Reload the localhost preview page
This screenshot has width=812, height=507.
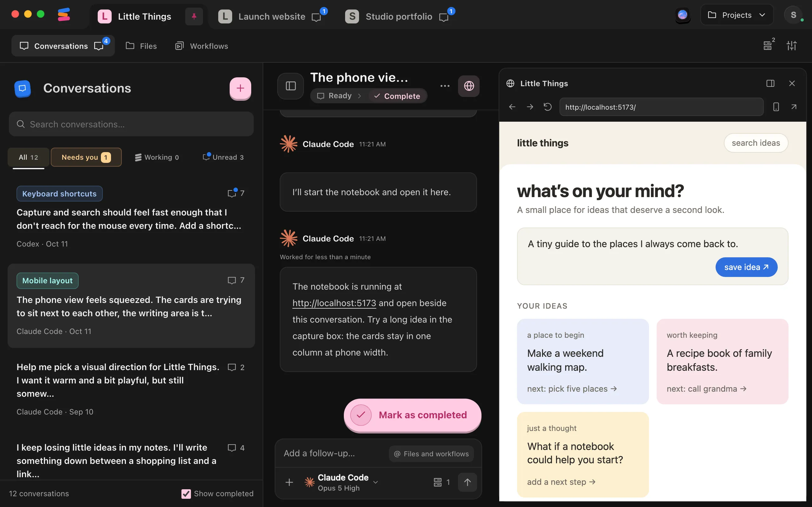pos(547,107)
